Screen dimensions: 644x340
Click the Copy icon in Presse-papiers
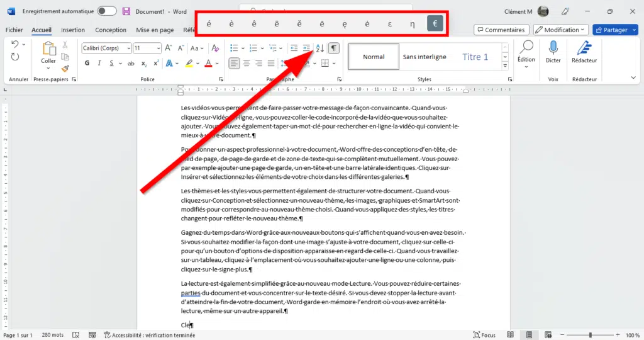coord(65,57)
